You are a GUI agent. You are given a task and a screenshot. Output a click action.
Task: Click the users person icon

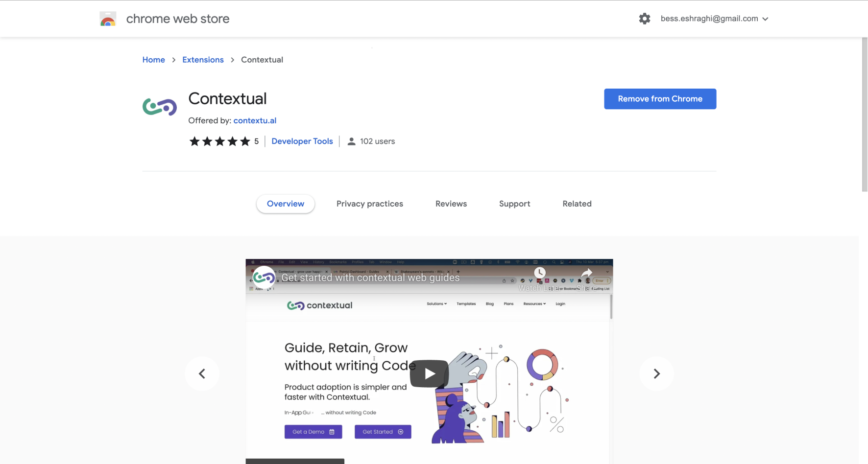pos(351,141)
